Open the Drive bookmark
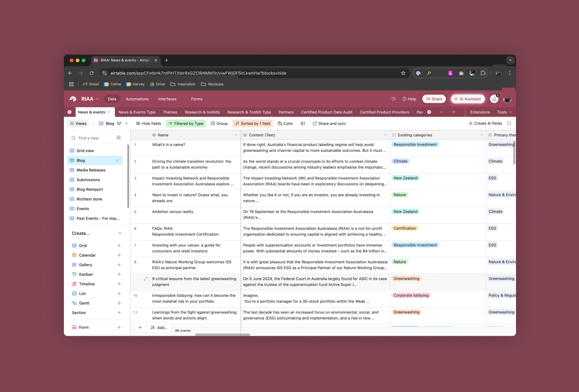This screenshot has width=579, height=392. pyautogui.click(x=157, y=84)
